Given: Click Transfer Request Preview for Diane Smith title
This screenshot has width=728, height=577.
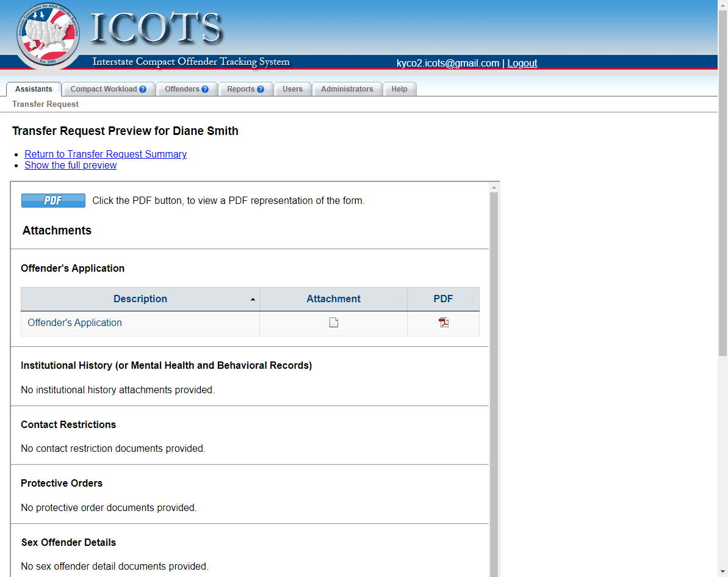Looking at the screenshot, I should 125,131.
